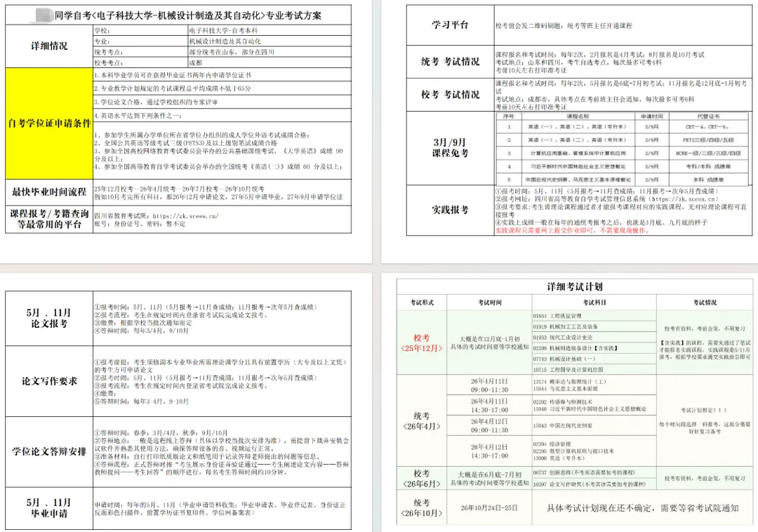This screenshot has height=532, width=758.
Task: Click the '计算机应用基础、管理系统中计算机应用' cell
Action: [578, 153]
